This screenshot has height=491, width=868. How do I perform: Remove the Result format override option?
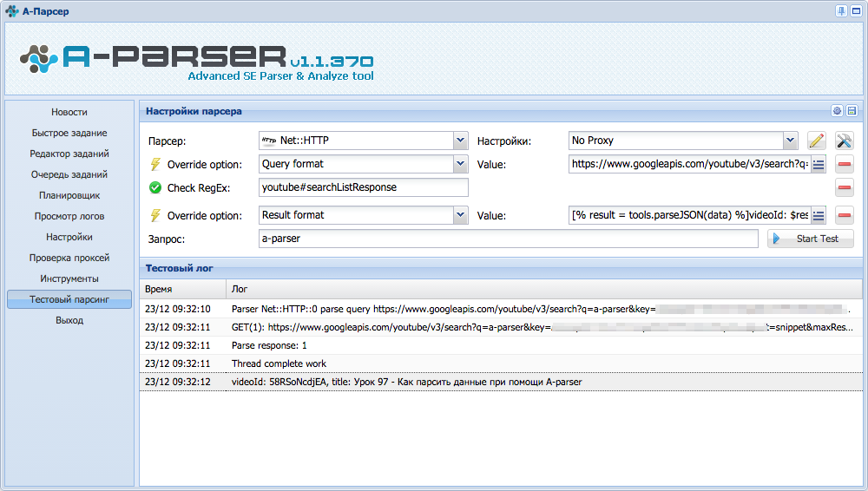click(844, 215)
